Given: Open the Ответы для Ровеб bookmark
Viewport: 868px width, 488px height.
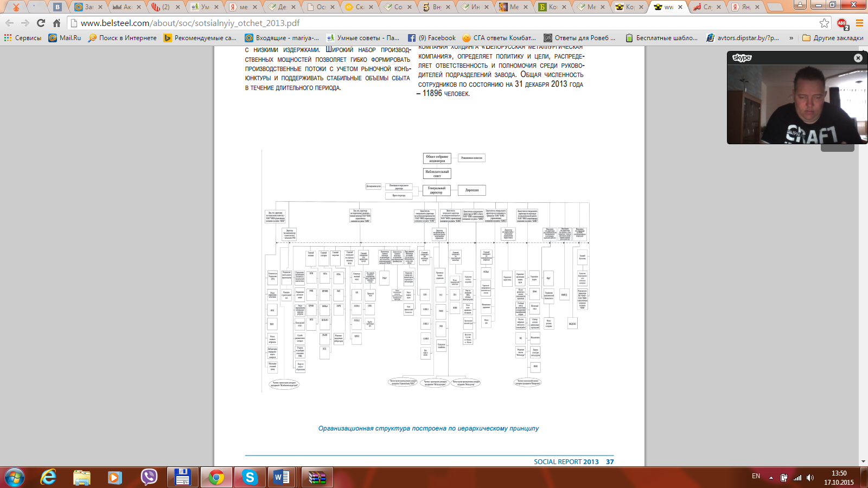Looking at the screenshot, I should click(579, 38).
